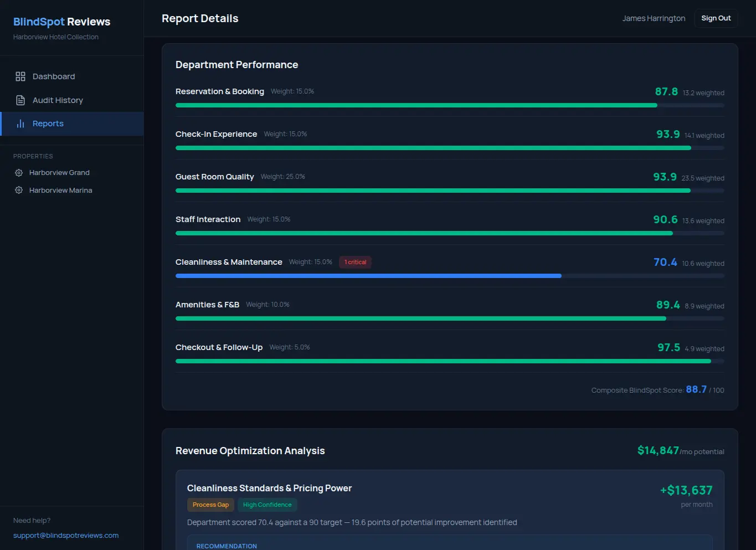Click the gear icon beside Harborview Marina
The image size is (756, 550).
18,190
